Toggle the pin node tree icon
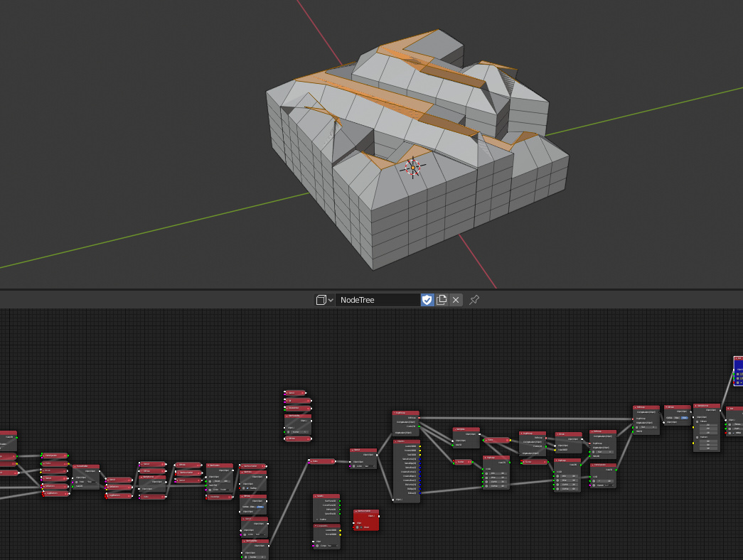The width and height of the screenshot is (743, 560). click(x=474, y=300)
